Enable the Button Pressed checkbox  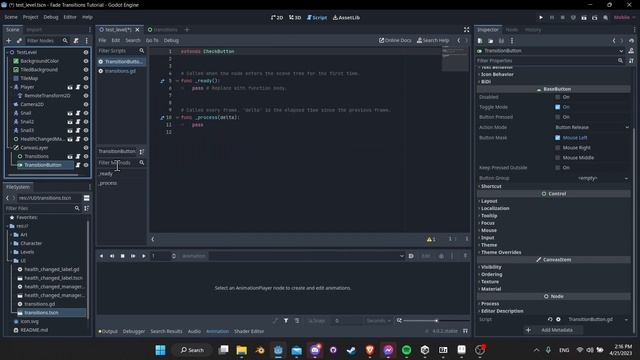coord(558,117)
